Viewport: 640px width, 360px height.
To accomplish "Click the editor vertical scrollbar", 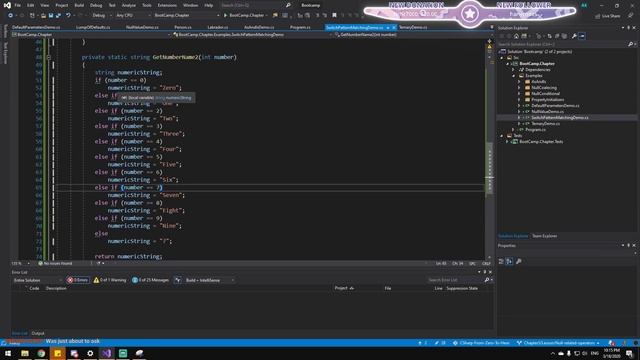I will tap(489, 149).
